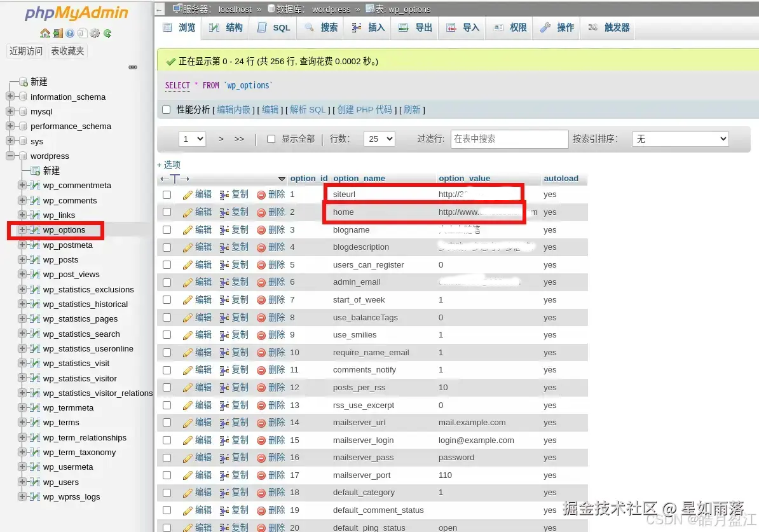Tick the checkbox for the blogdescription row

click(167, 247)
